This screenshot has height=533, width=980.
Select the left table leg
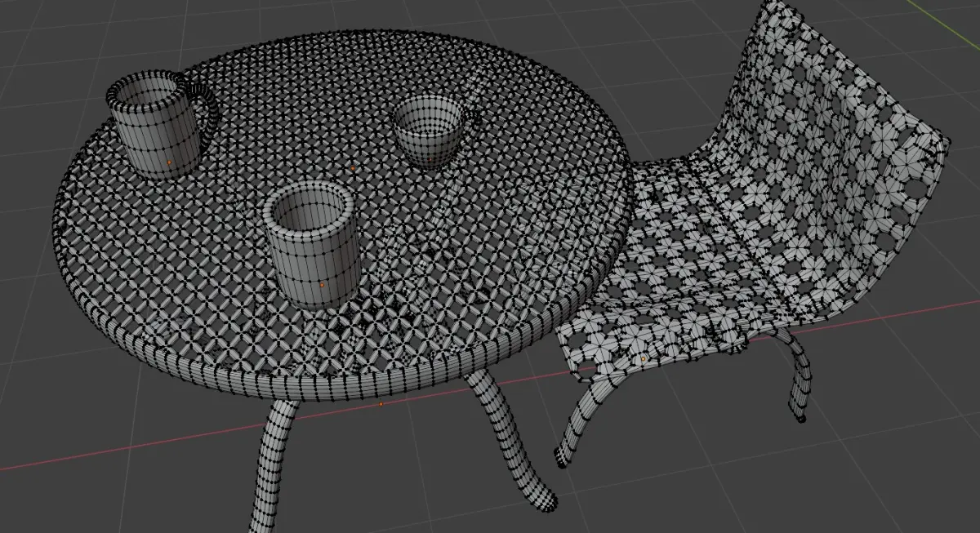pyautogui.click(x=274, y=465)
